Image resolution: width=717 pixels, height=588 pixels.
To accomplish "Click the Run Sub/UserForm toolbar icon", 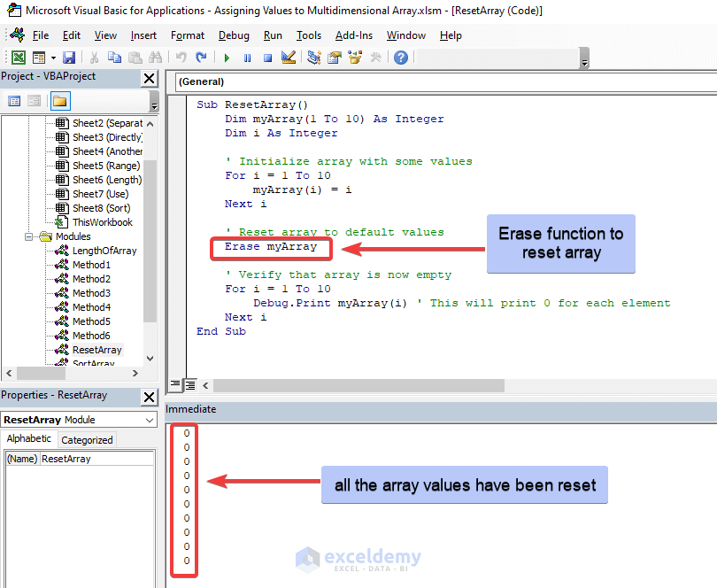I will [227, 57].
